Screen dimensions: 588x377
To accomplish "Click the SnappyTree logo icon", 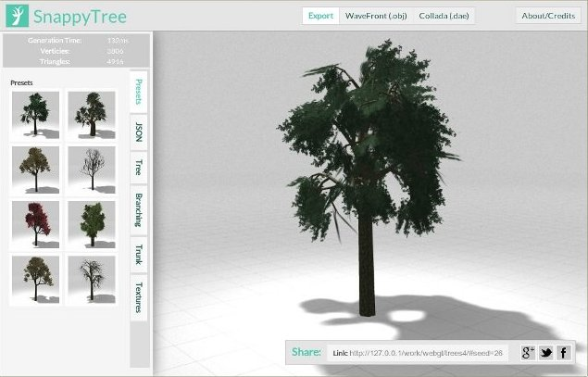I will click(x=18, y=16).
